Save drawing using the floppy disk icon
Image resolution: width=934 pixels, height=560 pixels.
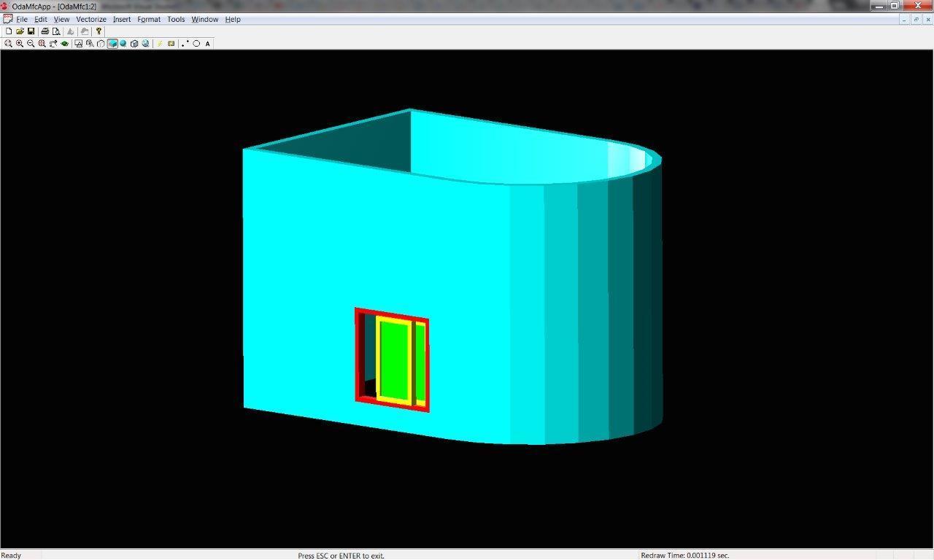click(x=31, y=31)
